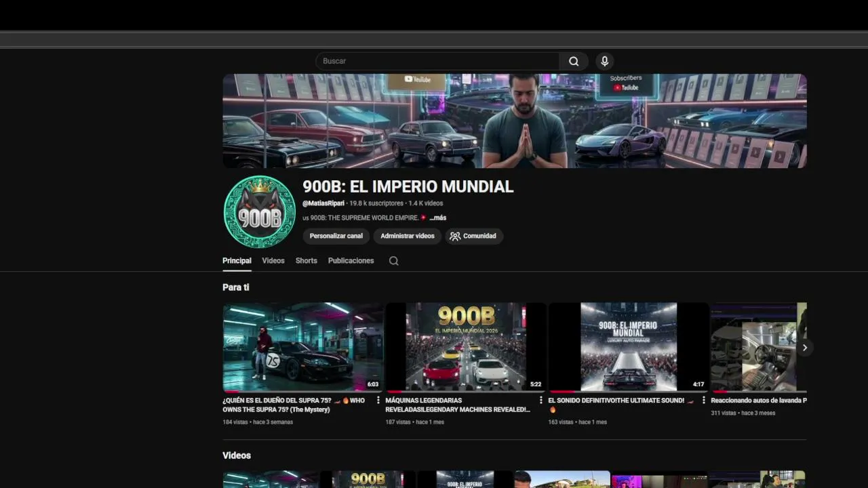The image size is (868, 488).
Task: Switch to the Publicaciones tab
Action: click(351, 261)
